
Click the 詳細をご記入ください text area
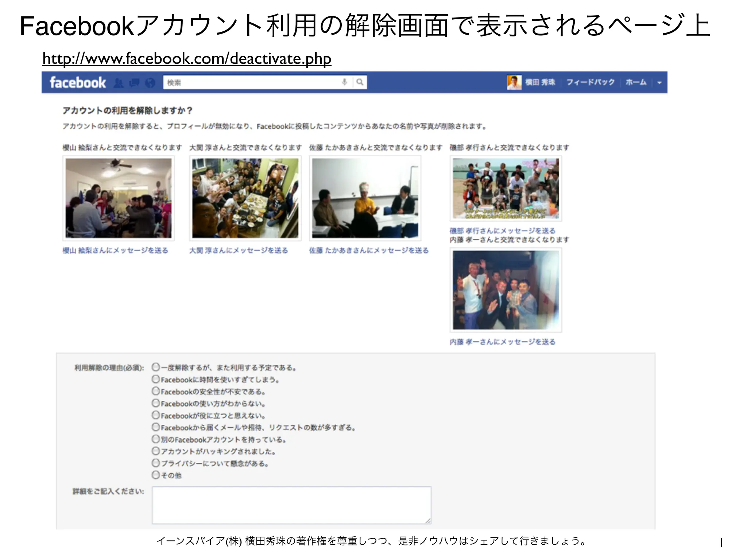291,505
